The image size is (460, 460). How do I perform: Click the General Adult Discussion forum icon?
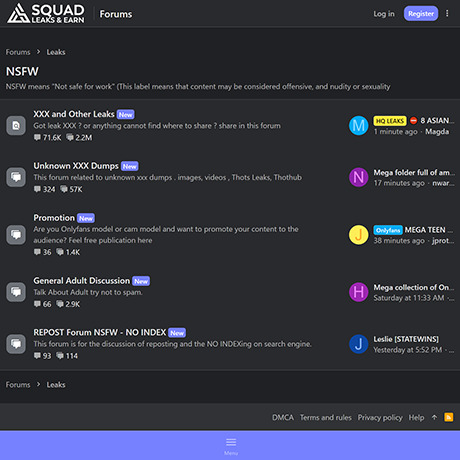16,292
